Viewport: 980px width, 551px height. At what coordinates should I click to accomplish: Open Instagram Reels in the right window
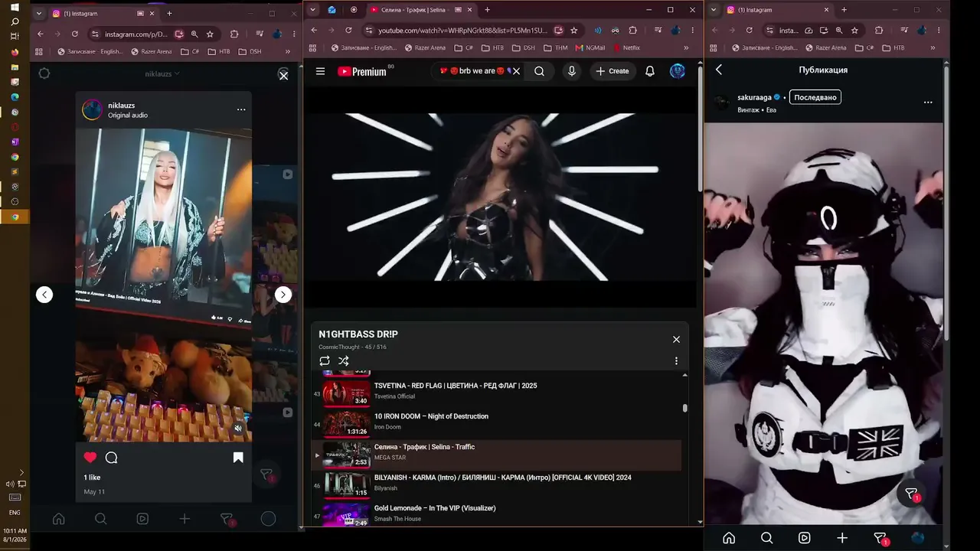(804, 538)
